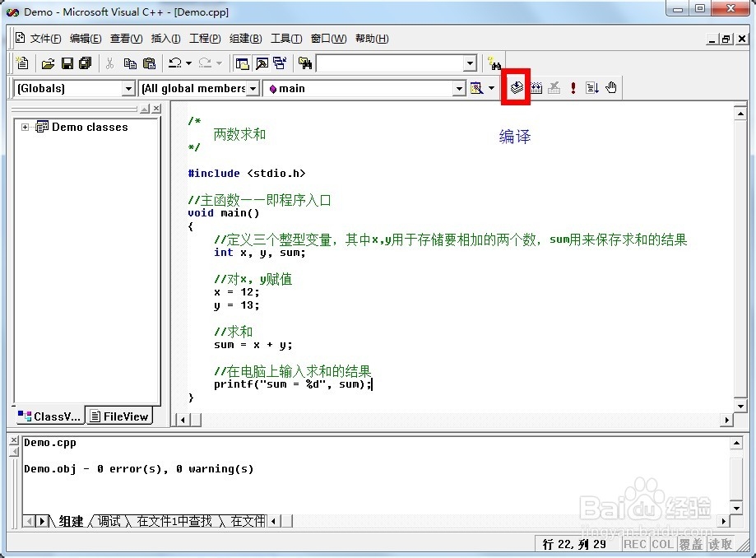
Task: Select the 调试 output tab
Action: point(109,521)
